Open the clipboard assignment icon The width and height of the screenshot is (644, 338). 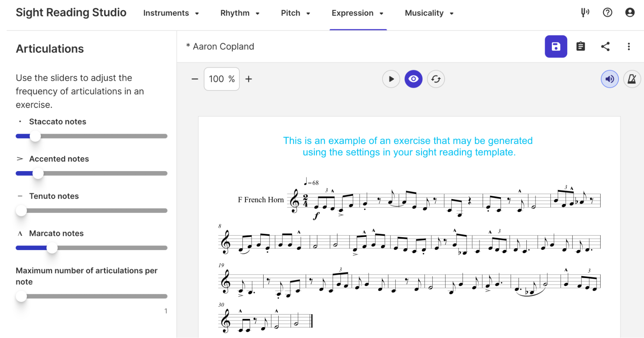pos(581,46)
